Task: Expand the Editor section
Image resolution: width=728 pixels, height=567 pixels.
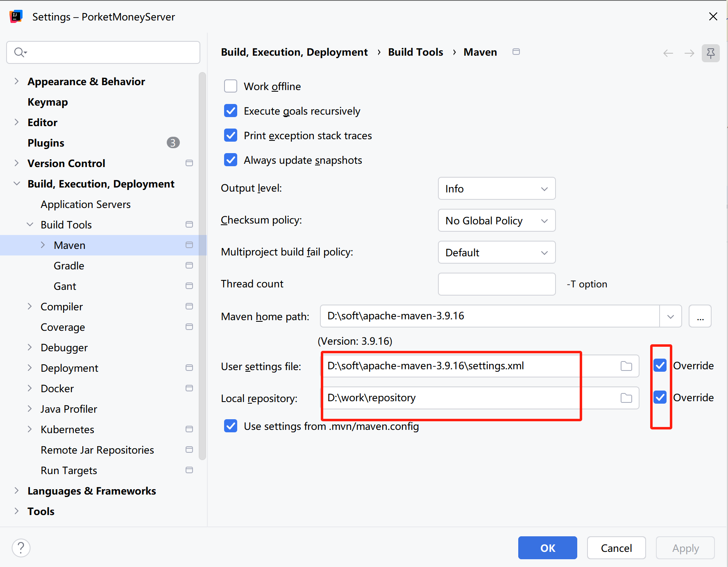Action: click(x=16, y=122)
